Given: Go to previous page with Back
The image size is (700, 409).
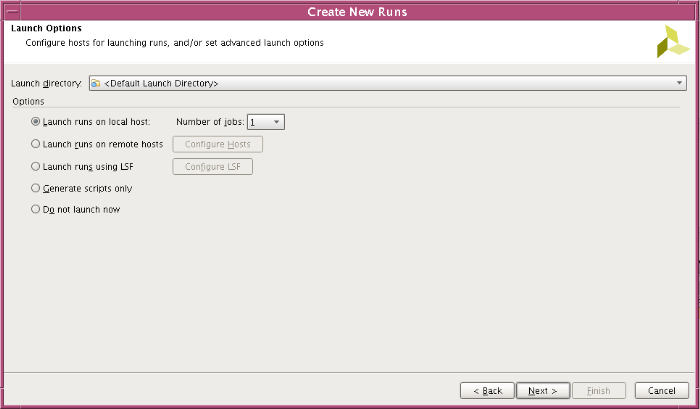Looking at the screenshot, I should click(487, 390).
